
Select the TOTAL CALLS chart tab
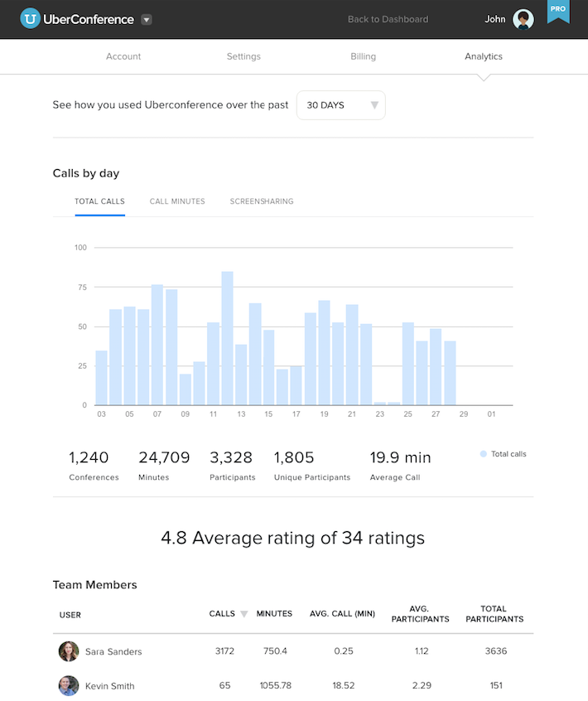pos(99,201)
